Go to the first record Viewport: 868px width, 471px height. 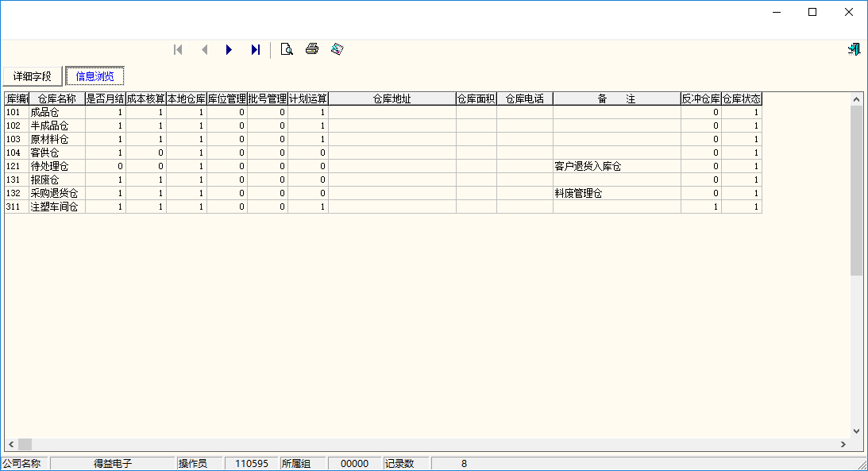[x=179, y=50]
